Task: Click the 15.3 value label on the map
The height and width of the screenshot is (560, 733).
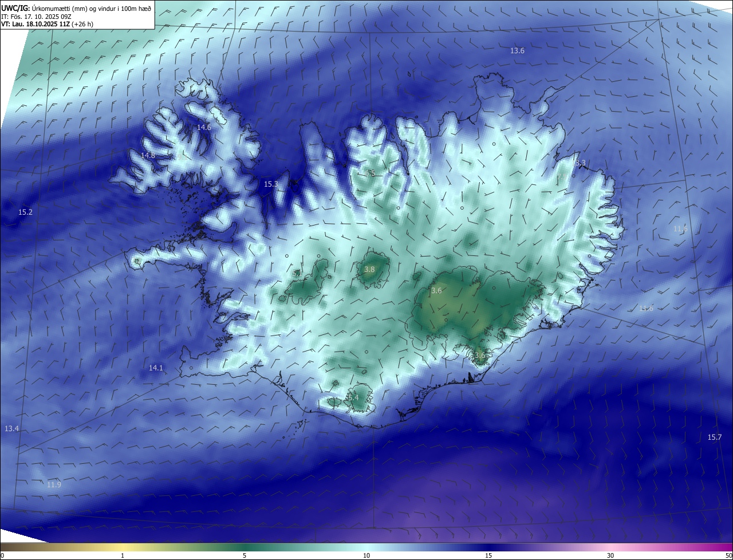Action: point(271,184)
